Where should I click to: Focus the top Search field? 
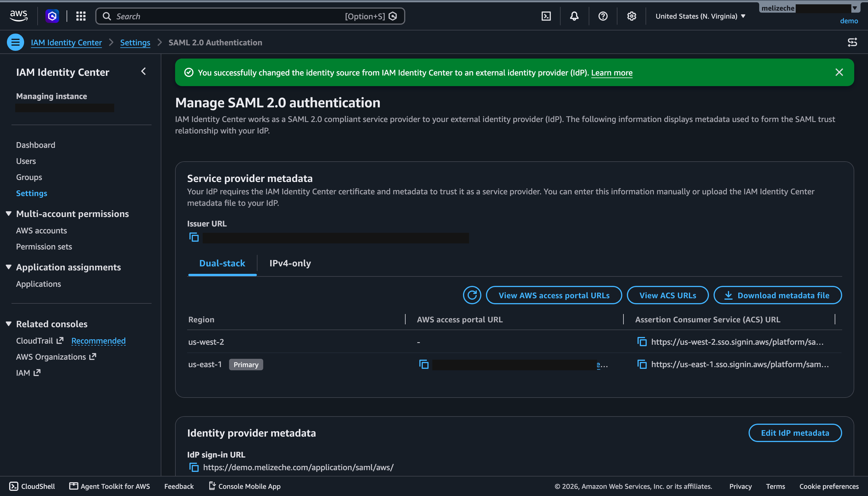pyautogui.click(x=250, y=16)
